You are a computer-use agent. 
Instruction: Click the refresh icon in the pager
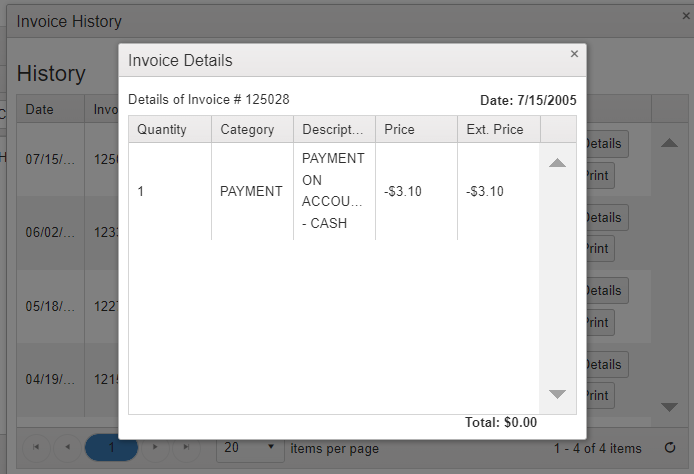click(x=670, y=448)
